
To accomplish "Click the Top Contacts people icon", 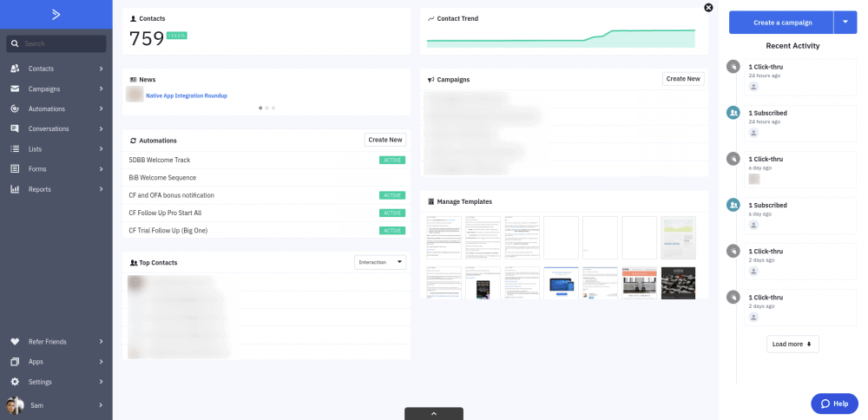I will (x=134, y=263).
